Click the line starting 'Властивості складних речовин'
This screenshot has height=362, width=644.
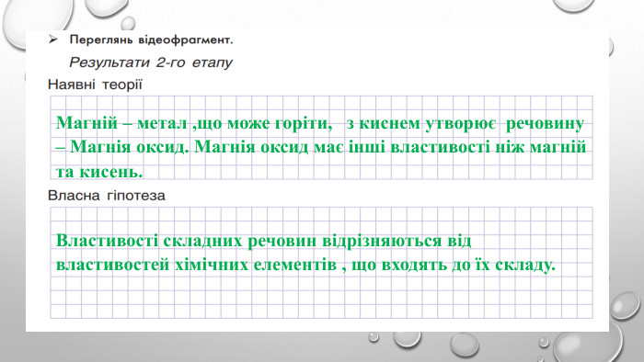point(264,241)
